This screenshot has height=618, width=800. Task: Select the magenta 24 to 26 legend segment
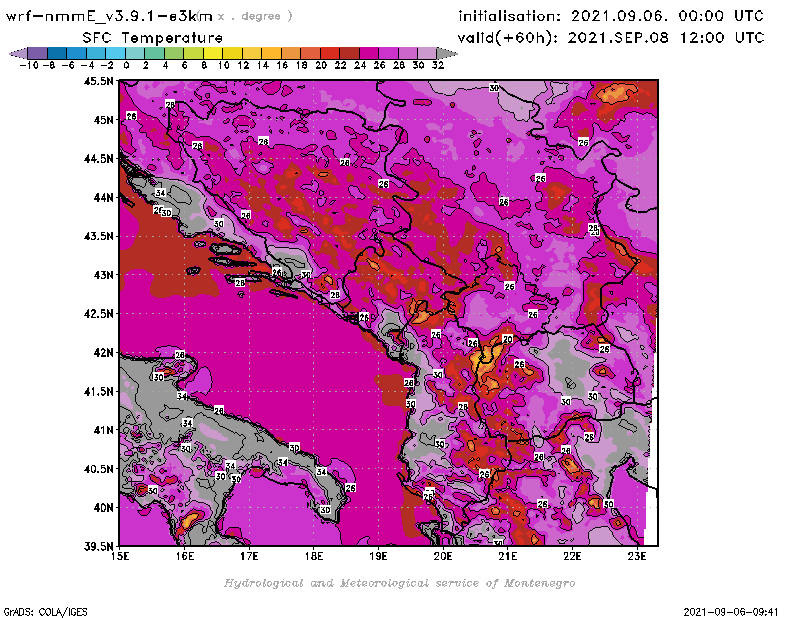(x=369, y=53)
